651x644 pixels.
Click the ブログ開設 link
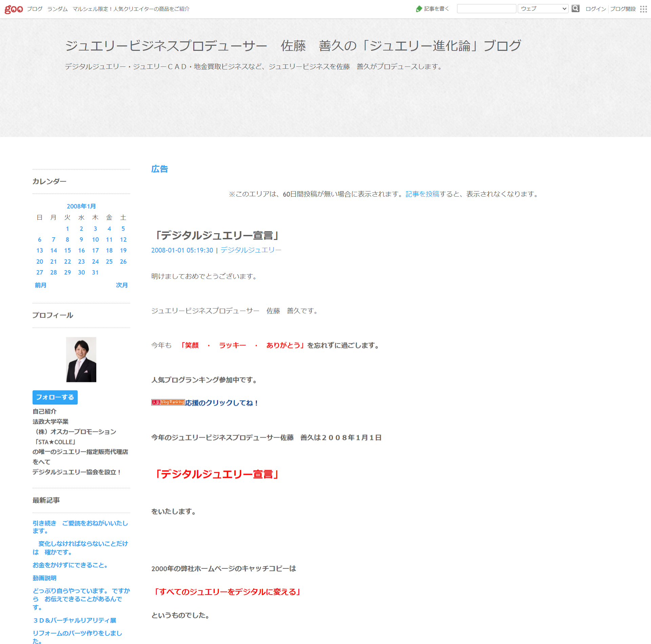(x=623, y=9)
